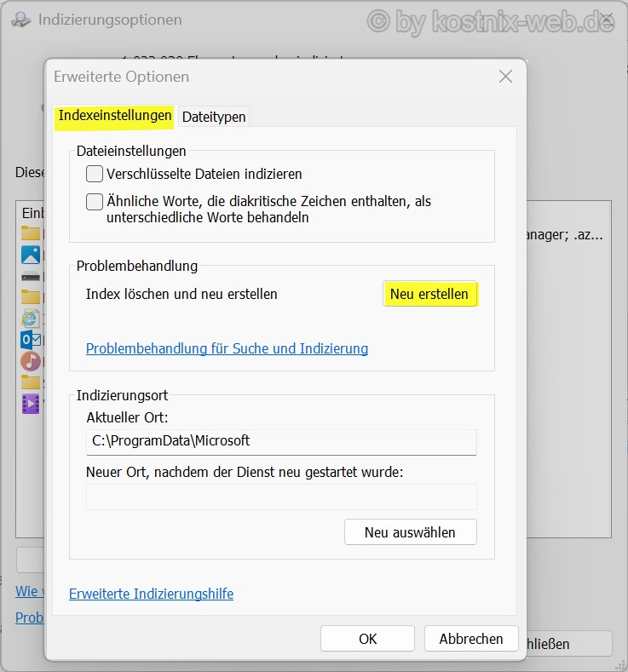The width and height of the screenshot is (628, 672).
Task: Open Problembehandlung für Suche und Indizierung link
Action: (x=227, y=348)
